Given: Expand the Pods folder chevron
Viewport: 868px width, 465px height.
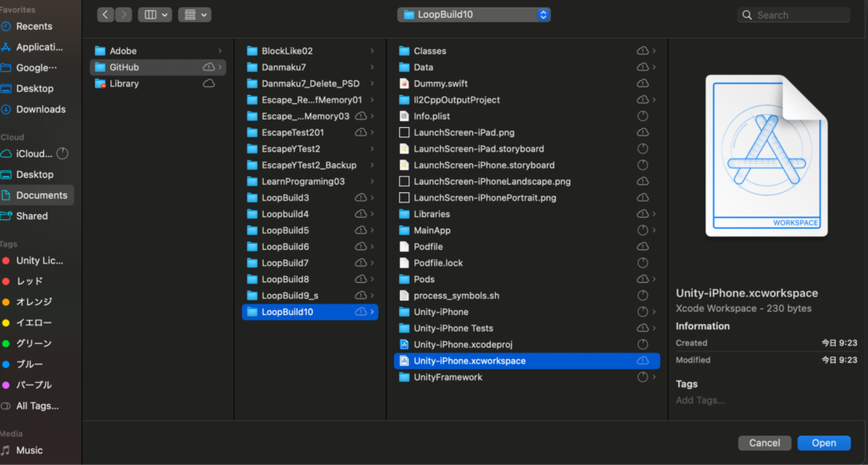Looking at the screenshot, I should 654,280.
